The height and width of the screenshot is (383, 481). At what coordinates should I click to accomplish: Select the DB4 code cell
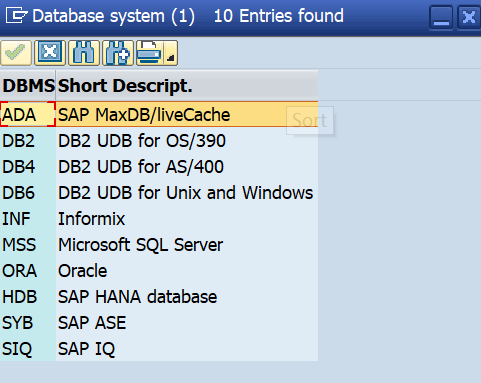(28, 167)
